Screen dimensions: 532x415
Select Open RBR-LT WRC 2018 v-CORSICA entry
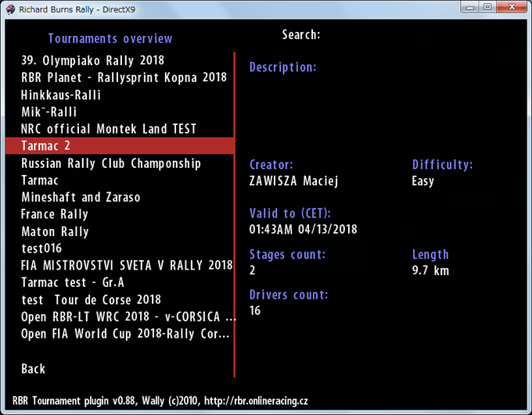[128, 317]
